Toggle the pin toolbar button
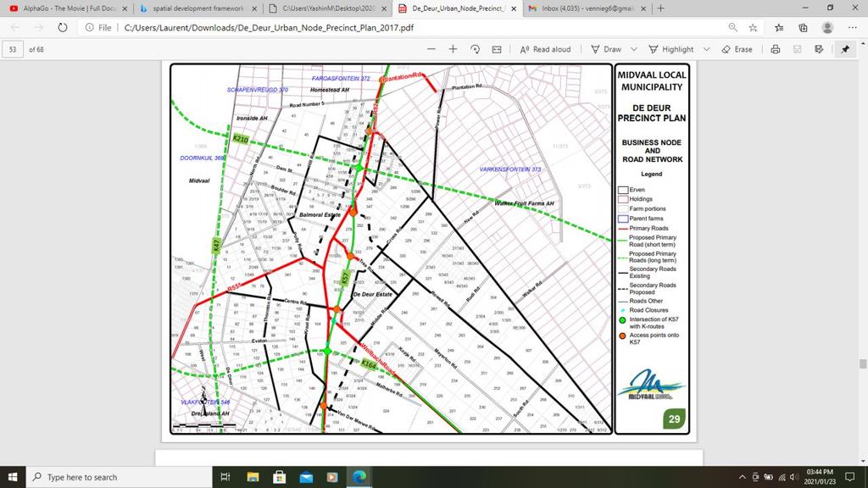The width and height of the screenshot is (868, 488). 845,49
